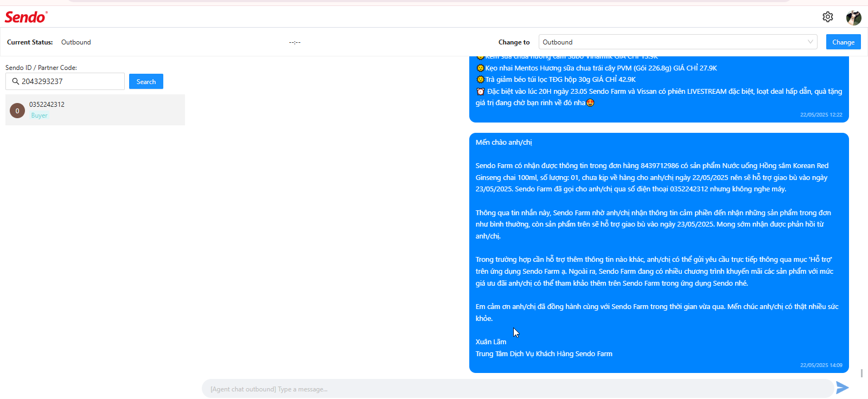
Task: Select the brown avatar of buyer 0352242312
Action: [17, 111]
